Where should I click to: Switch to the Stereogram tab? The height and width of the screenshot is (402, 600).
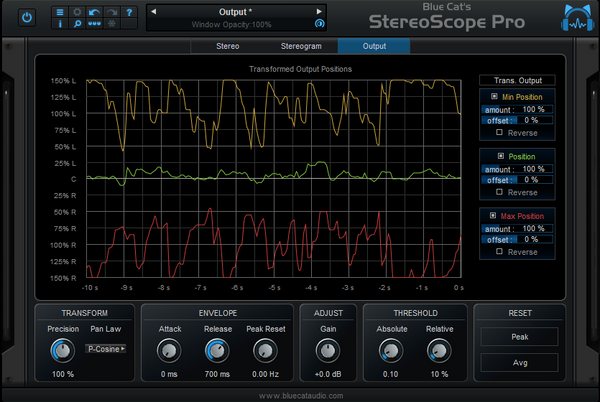[301, 46]
